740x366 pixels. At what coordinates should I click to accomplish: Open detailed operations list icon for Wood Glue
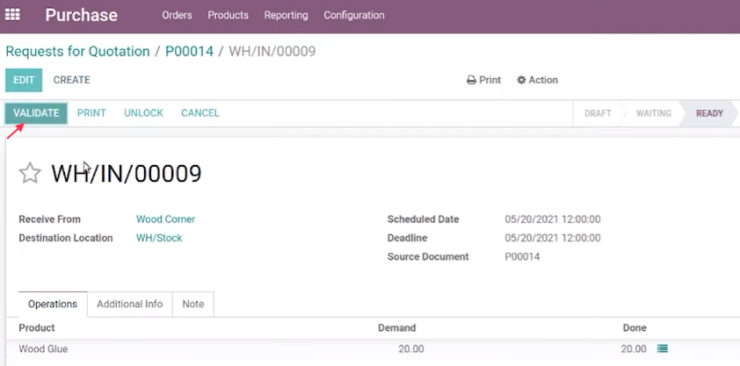(x=663, y=349)
